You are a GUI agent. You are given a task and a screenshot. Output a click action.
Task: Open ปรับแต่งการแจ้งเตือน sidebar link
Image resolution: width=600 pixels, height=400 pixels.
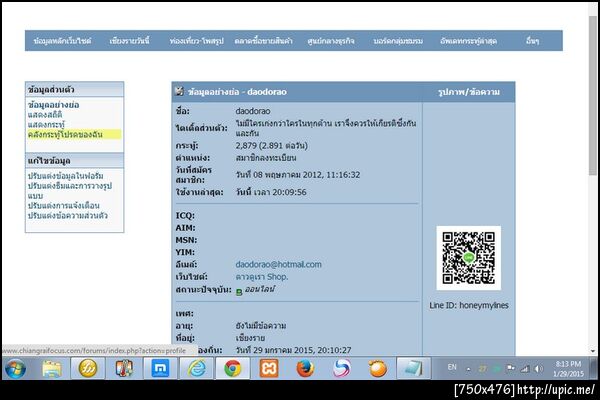64,206
